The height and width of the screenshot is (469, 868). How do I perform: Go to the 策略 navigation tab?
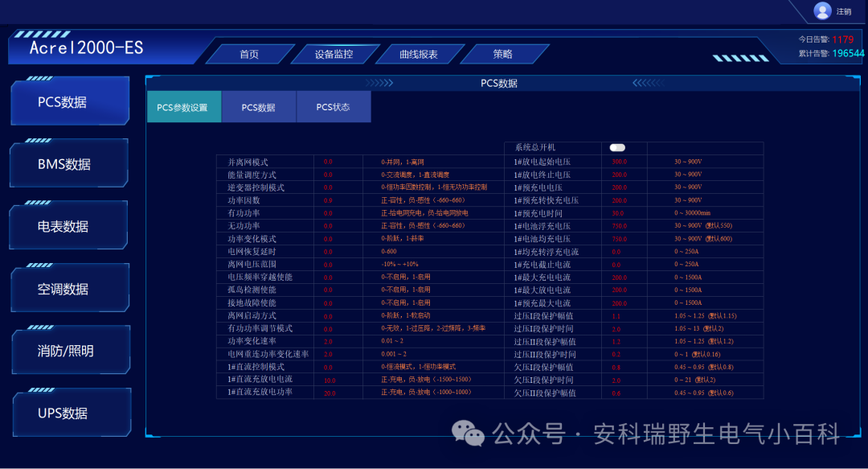pyautogui.click(x=502, y=55)
